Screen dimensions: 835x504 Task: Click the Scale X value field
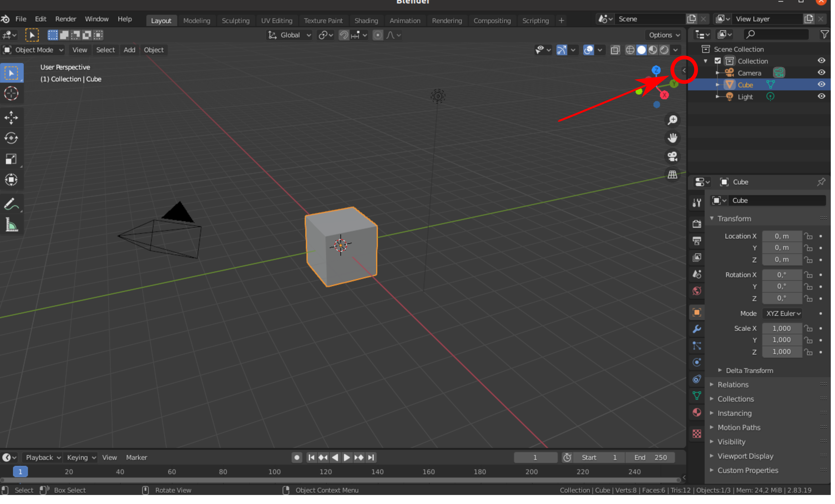coord(782,328)
